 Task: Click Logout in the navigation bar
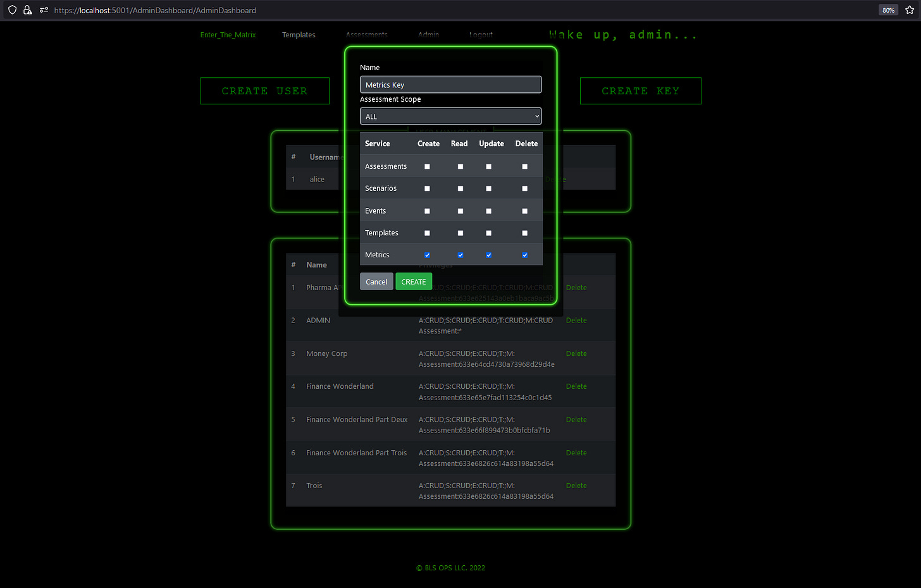tap(481, 35)
